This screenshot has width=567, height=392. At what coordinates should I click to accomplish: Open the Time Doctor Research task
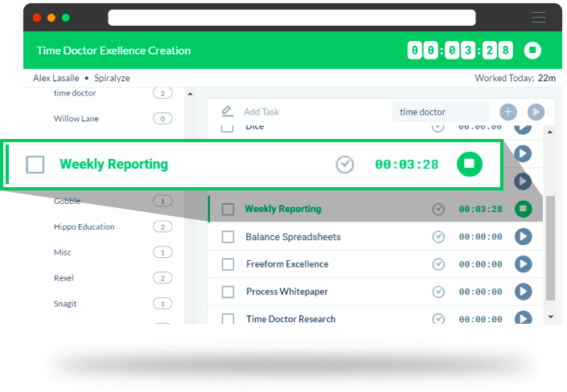point(290,319)
